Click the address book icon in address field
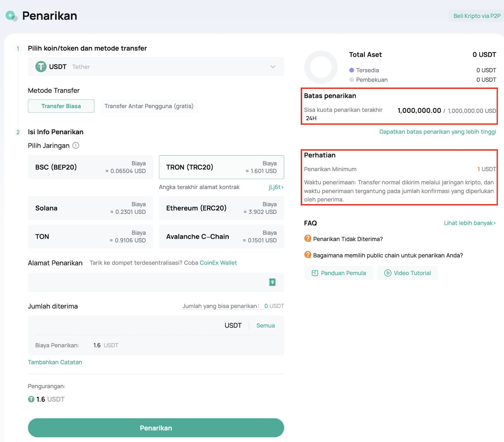This screenshot has width=504, height=442. point(272,282)
